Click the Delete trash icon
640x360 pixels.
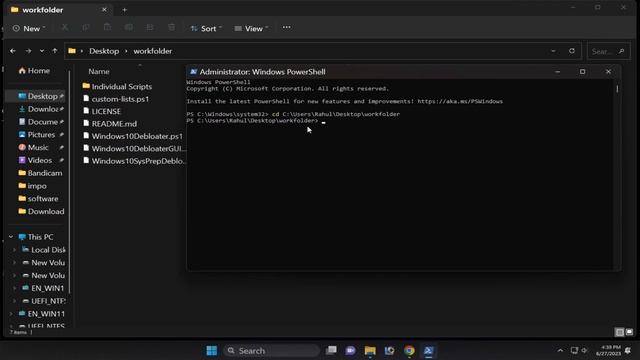click(x=171, y=28)
